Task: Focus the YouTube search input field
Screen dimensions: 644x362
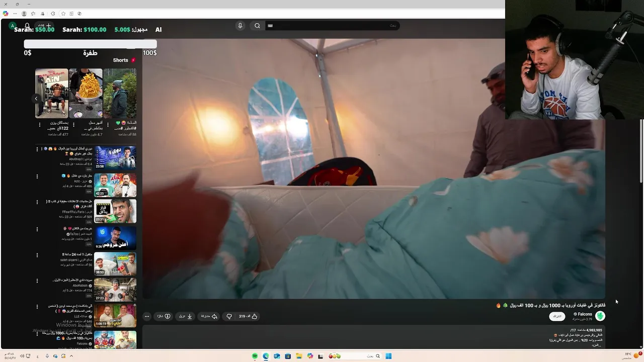Action: click(x=332, y=26)
